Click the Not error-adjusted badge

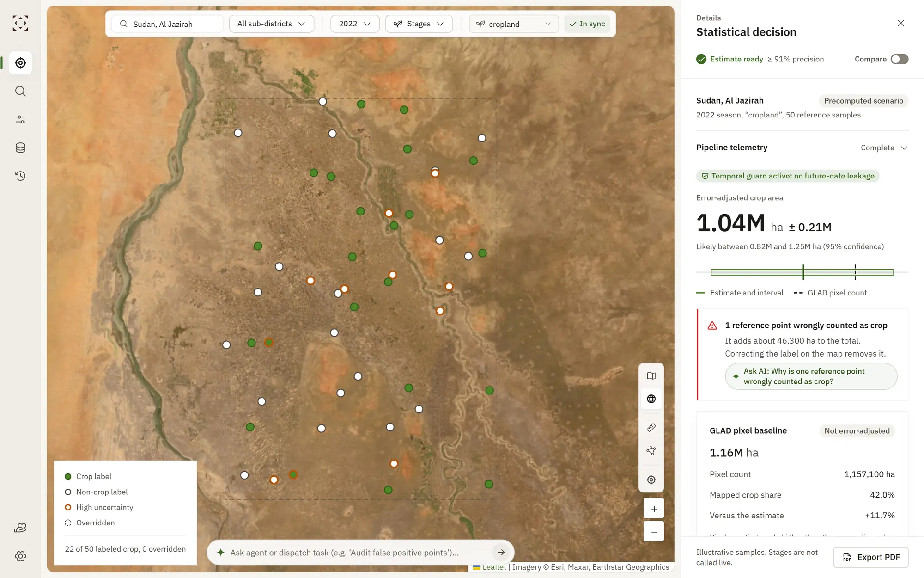[x=857, y=431]
